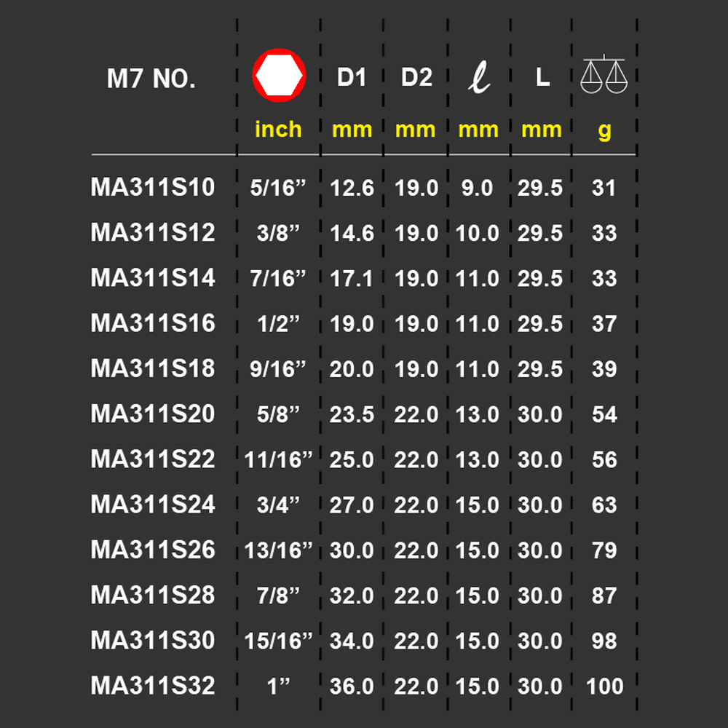Click the 11/16" size value
This screenshot has height=728, width=728.
tap(278, 460)
